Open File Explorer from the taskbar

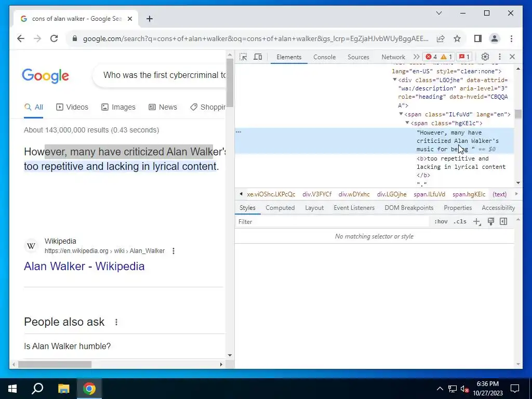pyautogui.click(x=63, y=389)
